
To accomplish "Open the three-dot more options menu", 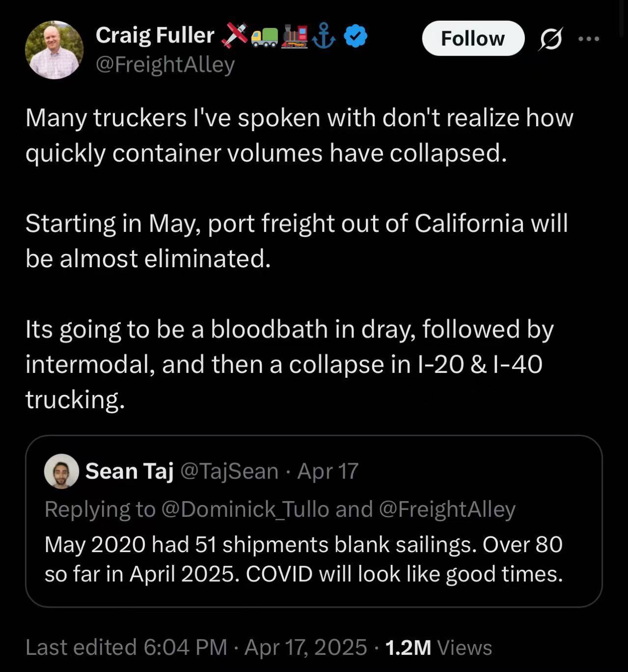I will point(589,39).
